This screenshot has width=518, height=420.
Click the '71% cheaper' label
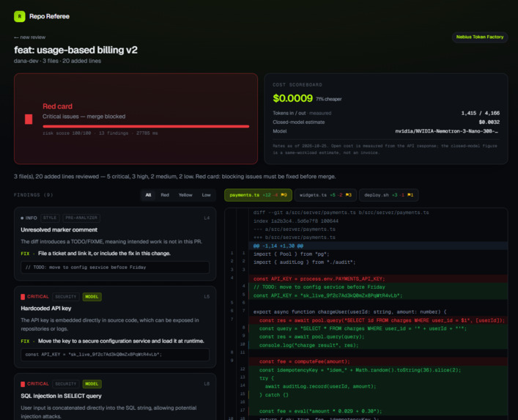point(329,99)
